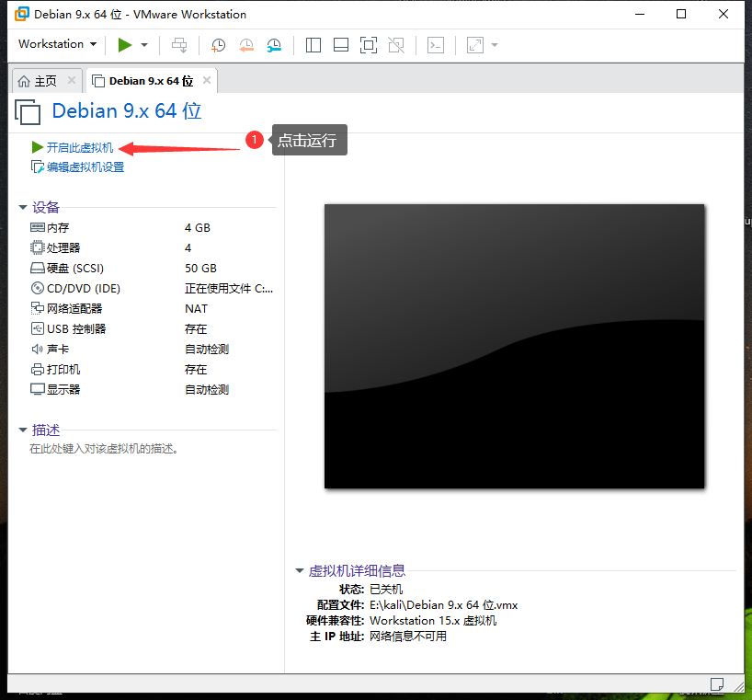Revert to snapshot using the orange clock icon

pos(246,45)
